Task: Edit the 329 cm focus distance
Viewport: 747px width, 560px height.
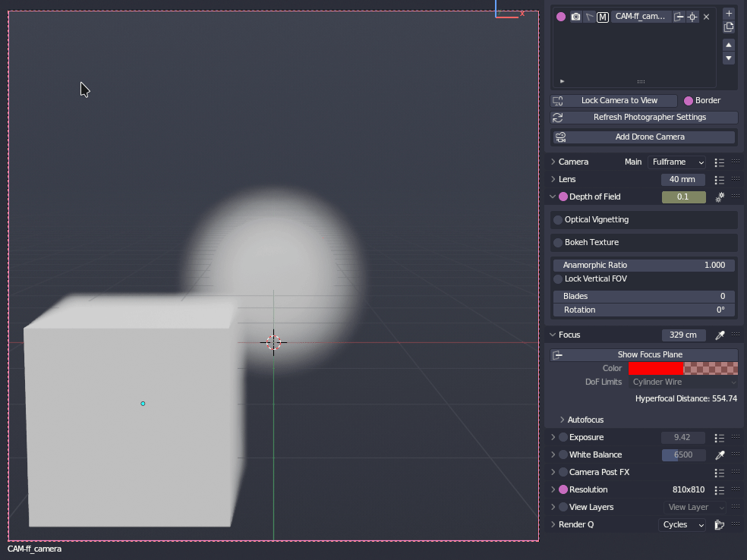Action: [683, 335]
